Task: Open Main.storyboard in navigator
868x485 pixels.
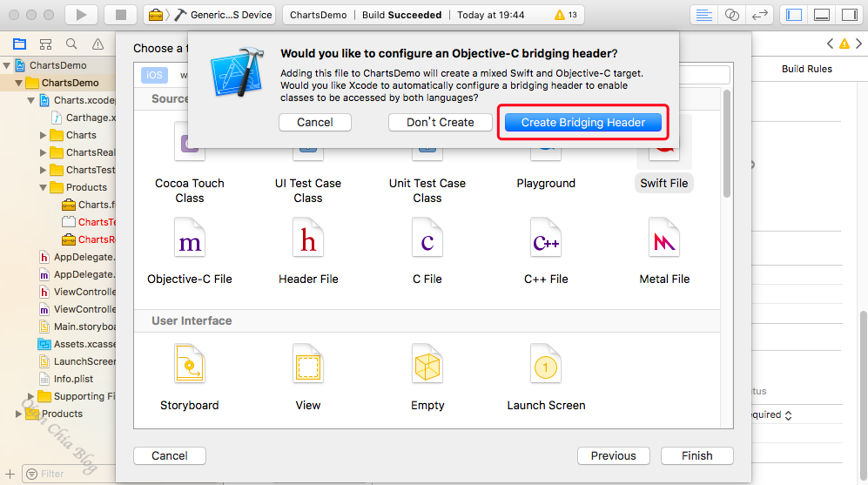Action: (77, 327)
